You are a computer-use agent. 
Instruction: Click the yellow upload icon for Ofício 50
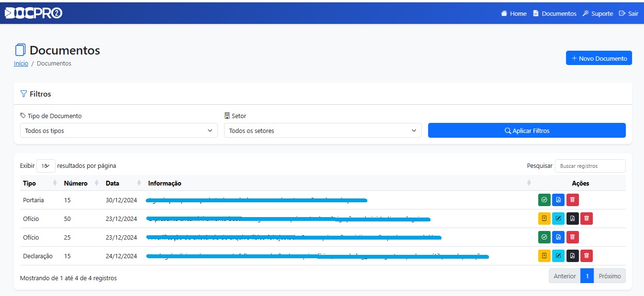coord(544,219)
